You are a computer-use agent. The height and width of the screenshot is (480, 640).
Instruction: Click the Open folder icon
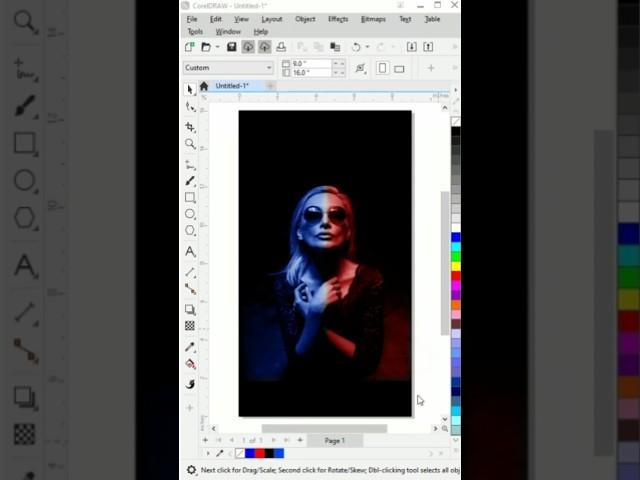click(206, 47)
